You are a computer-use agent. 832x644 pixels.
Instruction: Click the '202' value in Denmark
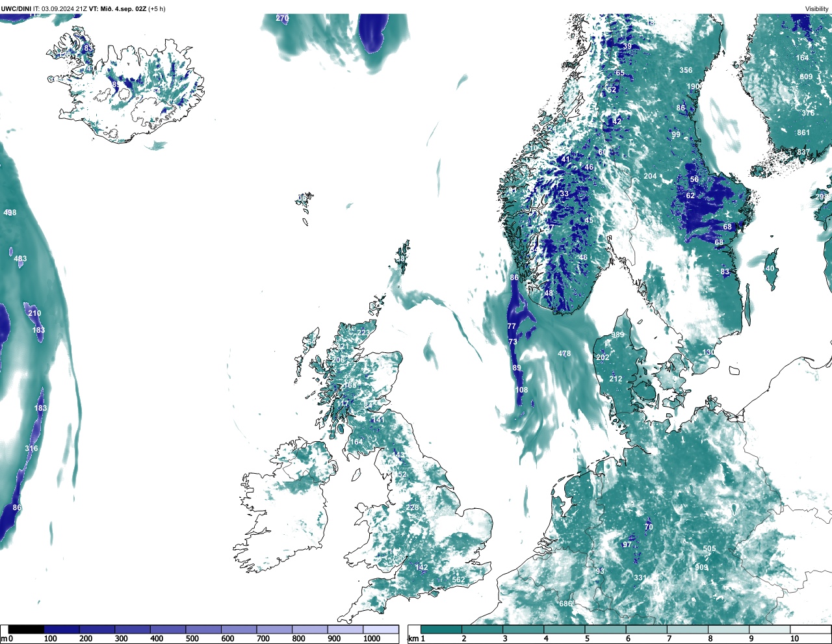point(603,357)
